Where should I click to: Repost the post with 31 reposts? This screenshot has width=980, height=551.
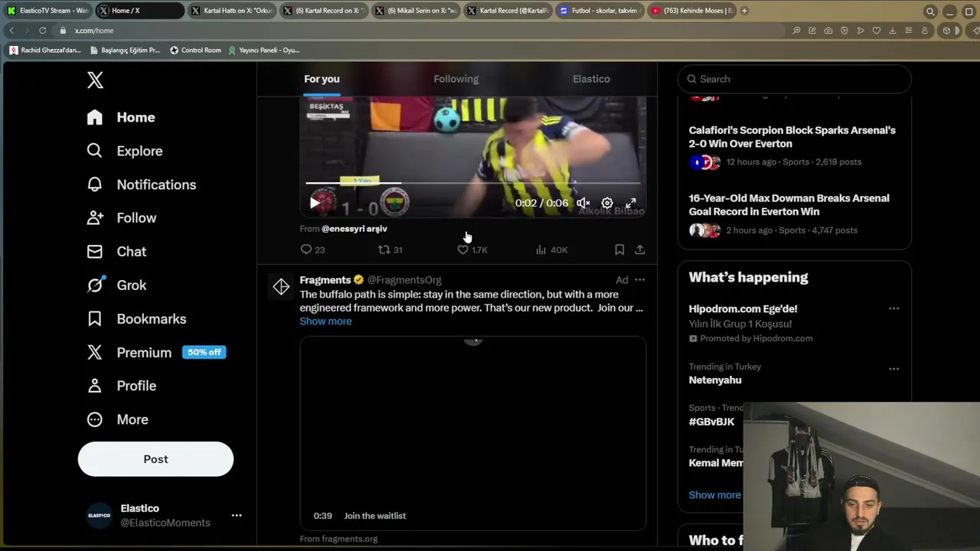pyautogui.click(x=390, y=249)
